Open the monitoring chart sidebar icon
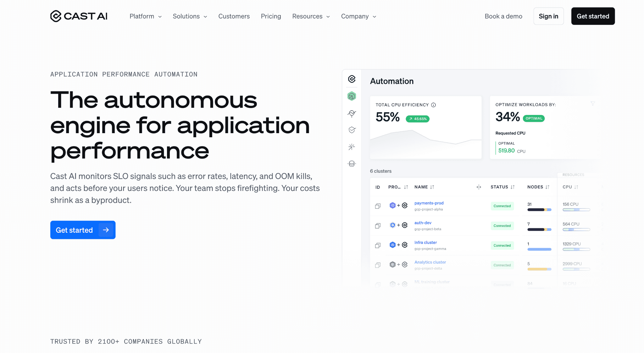This screenshot has height=353, width=644. pyautogui.click(x=352, y=113)
